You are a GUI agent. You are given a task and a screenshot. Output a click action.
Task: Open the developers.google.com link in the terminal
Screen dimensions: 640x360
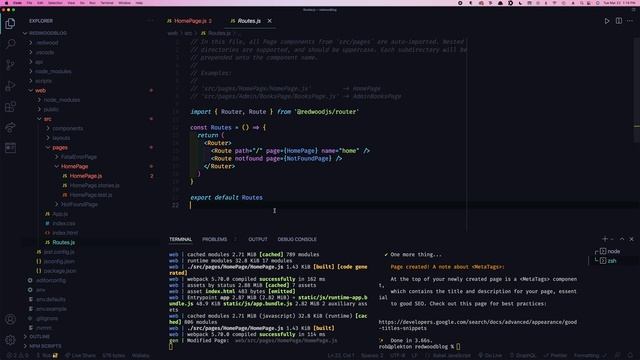pos(478,325)
